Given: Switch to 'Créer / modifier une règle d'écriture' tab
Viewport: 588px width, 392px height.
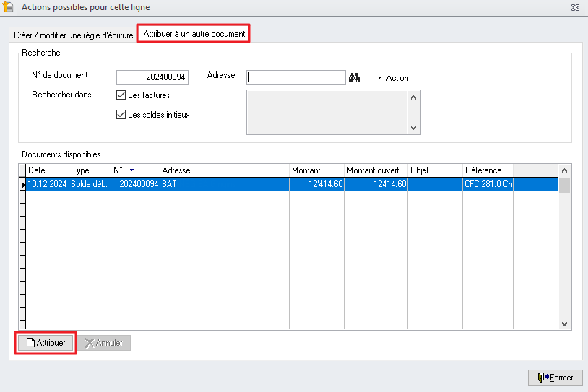Looking at the screenshot, I should click(x=74, y=35).
